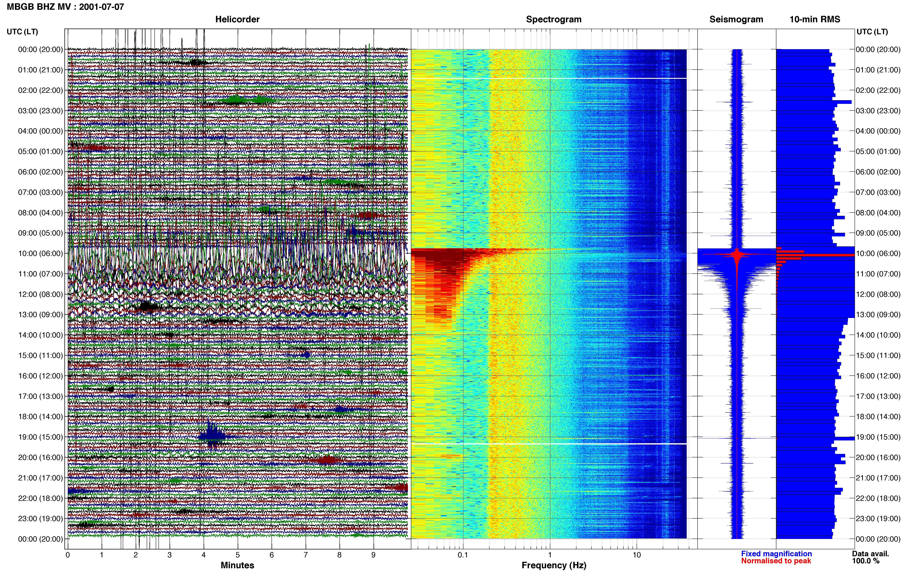Click the "2" tick on the Minutes axis
The image size is (924, 578).
tap(136, 555)
